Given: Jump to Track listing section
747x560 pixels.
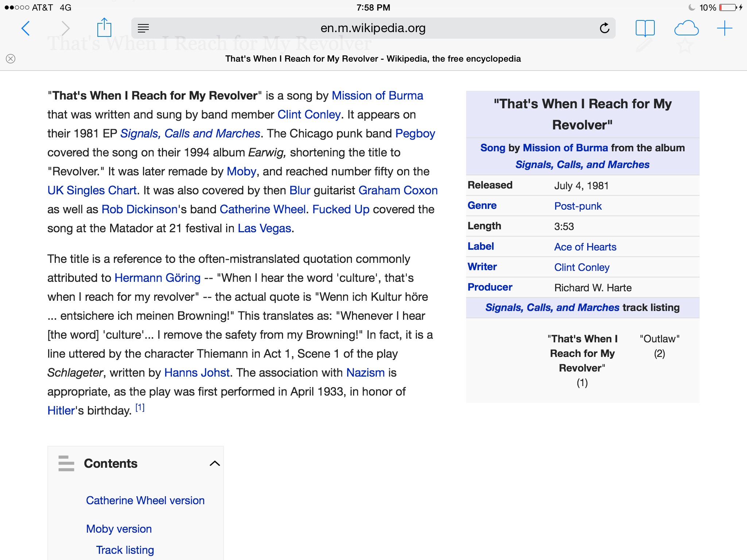Looking at the screenshot, I should tap(125, 550).
